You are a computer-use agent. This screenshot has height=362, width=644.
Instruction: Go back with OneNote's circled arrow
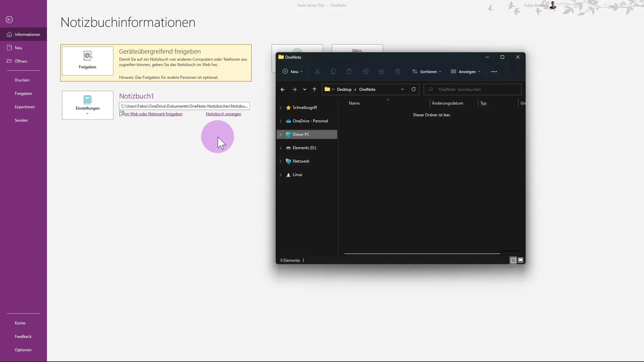click(x=9, y=20)
